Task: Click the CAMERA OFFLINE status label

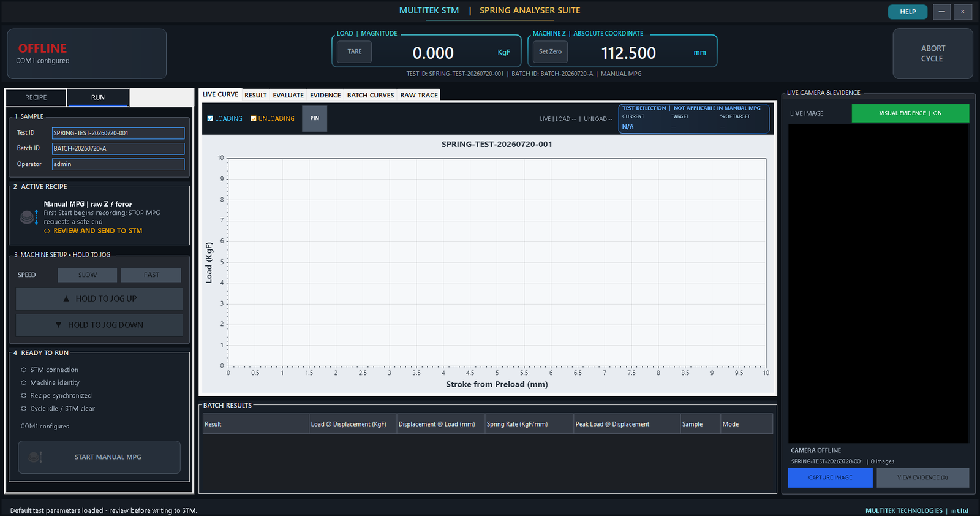Action: (x=816, y=450)
